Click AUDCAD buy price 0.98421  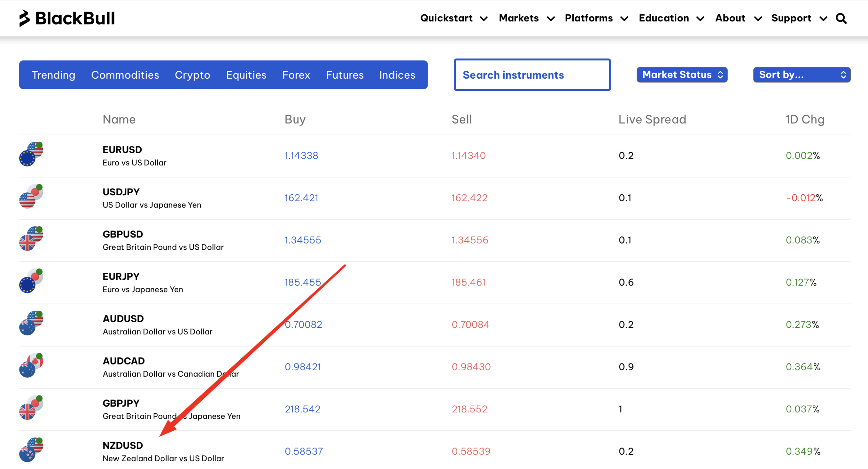302,367
